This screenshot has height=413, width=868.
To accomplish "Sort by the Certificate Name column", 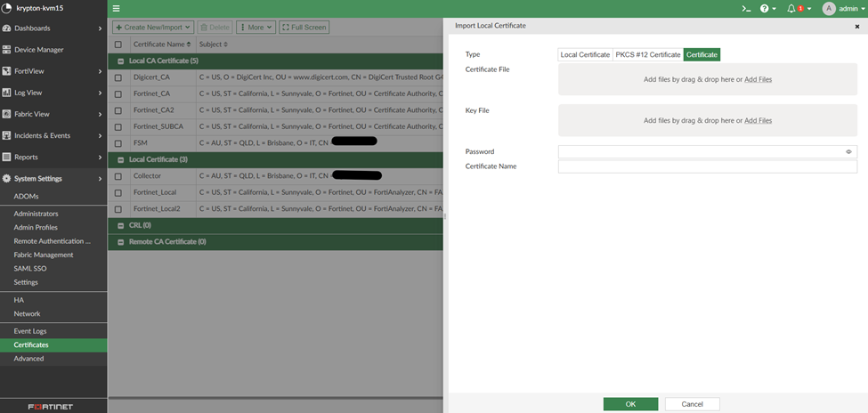I will coord(162,45).
